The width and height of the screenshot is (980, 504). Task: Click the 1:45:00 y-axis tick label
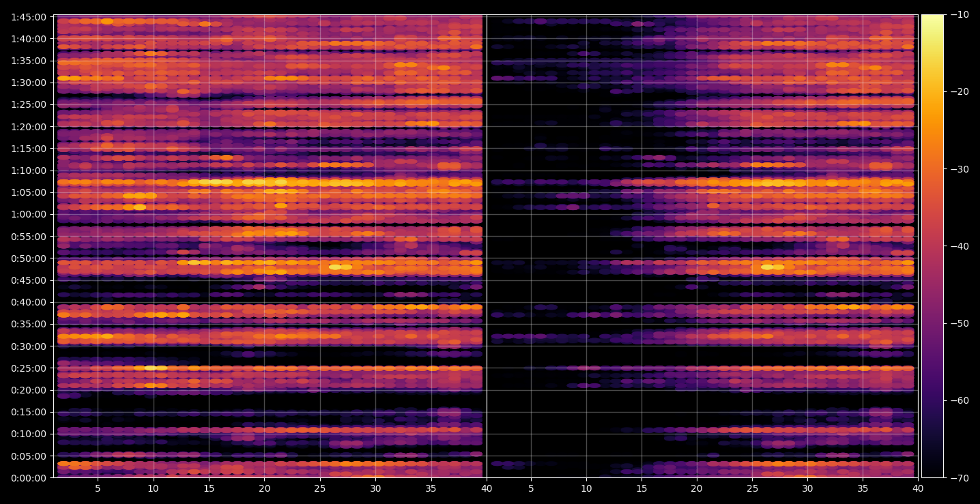[29, 16]
